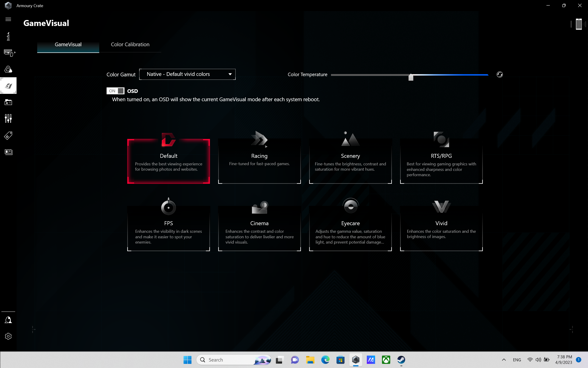Open the User Center profile icon
Screen dimensions: 588x368
8,320
